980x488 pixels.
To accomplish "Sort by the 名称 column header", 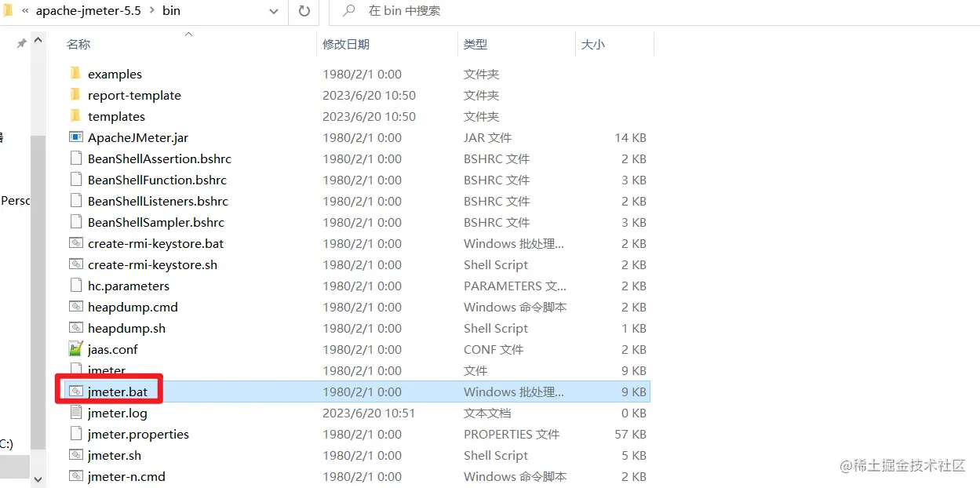I will (78, 45).
